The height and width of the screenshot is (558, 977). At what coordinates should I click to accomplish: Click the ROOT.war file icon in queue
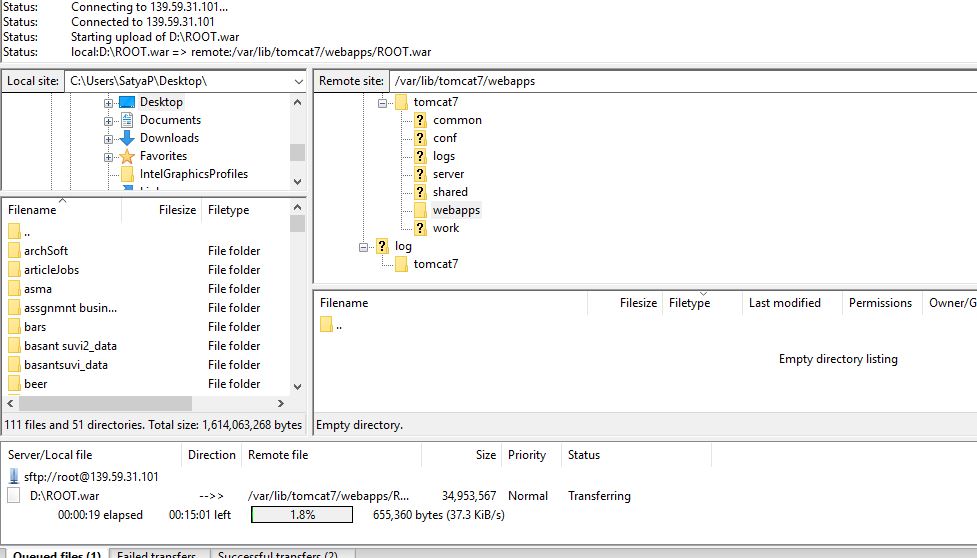click(14, 496)
